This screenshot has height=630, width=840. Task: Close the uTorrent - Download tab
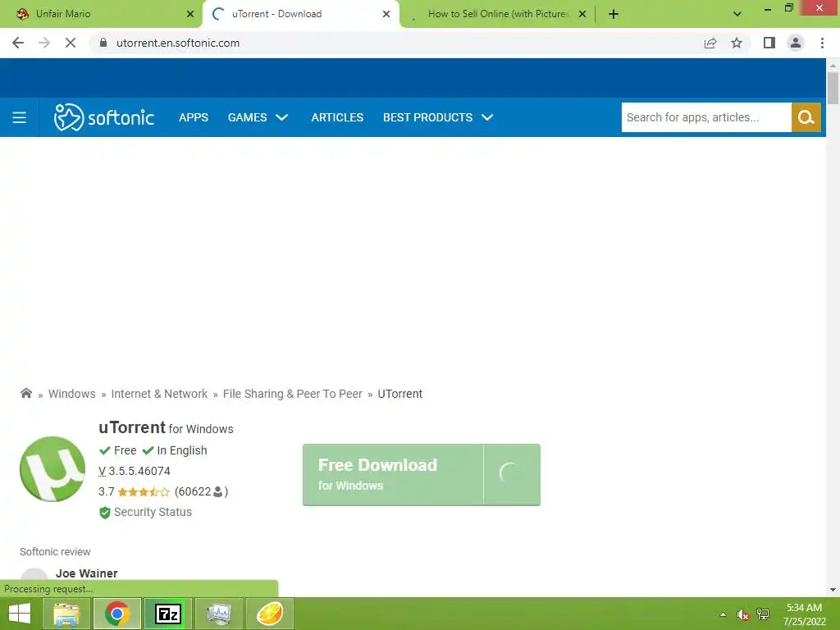coord(386,14)
